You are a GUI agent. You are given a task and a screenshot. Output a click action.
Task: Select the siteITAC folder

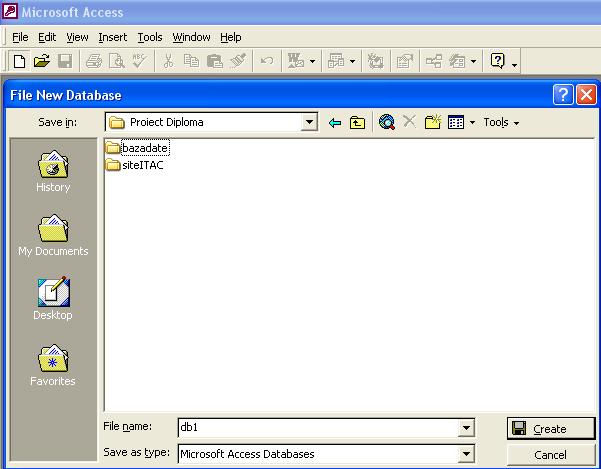point(135,165)
